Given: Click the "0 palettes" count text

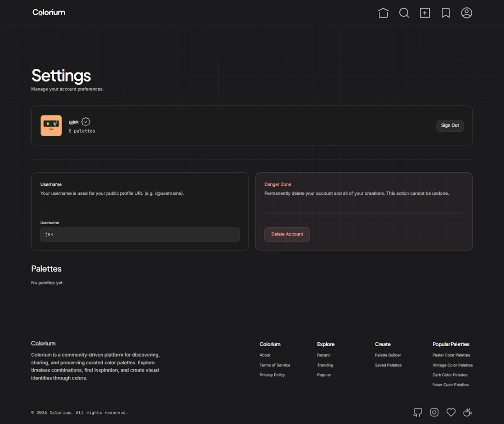Looking at the screenshot, I should tap(82, 131).
